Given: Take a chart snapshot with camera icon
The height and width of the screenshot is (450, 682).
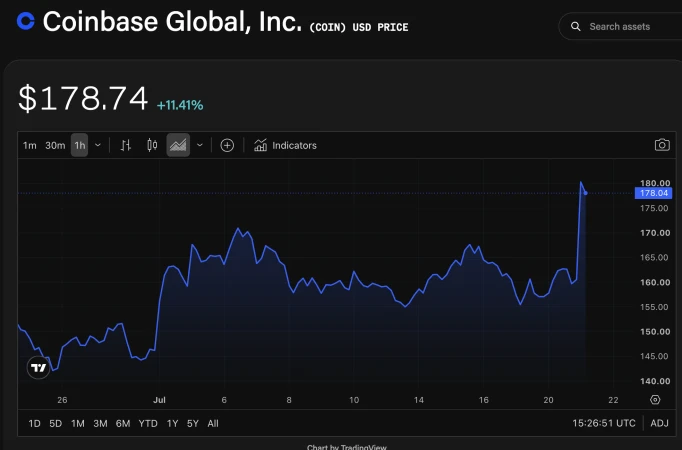Looking at the screenshot, I should click(662, 145).
